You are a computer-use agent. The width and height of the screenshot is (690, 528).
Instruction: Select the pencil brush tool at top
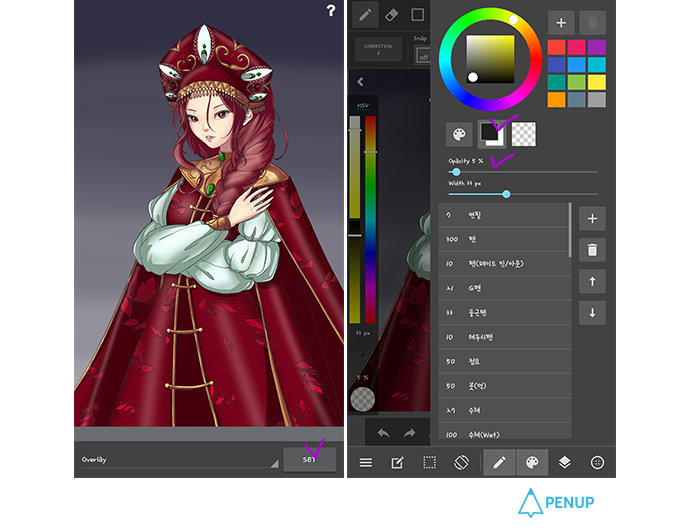coord(365,15)
